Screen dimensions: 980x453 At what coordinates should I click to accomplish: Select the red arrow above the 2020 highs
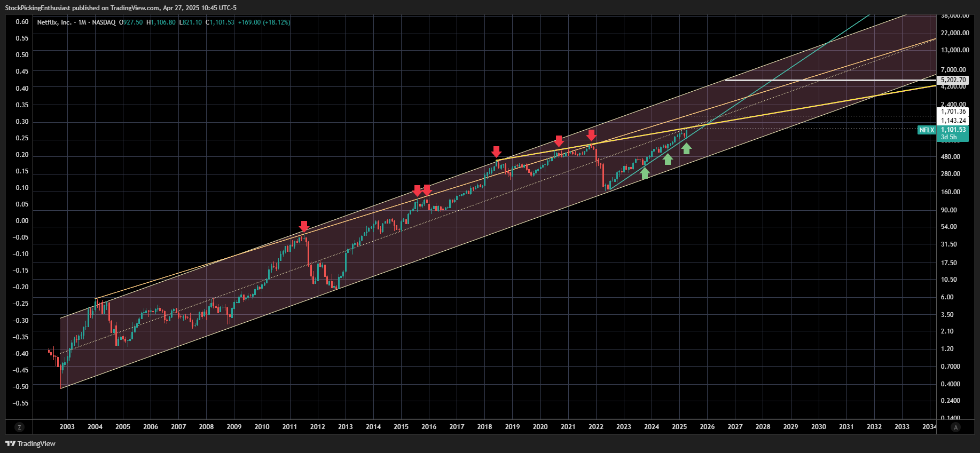click(559, 141)
